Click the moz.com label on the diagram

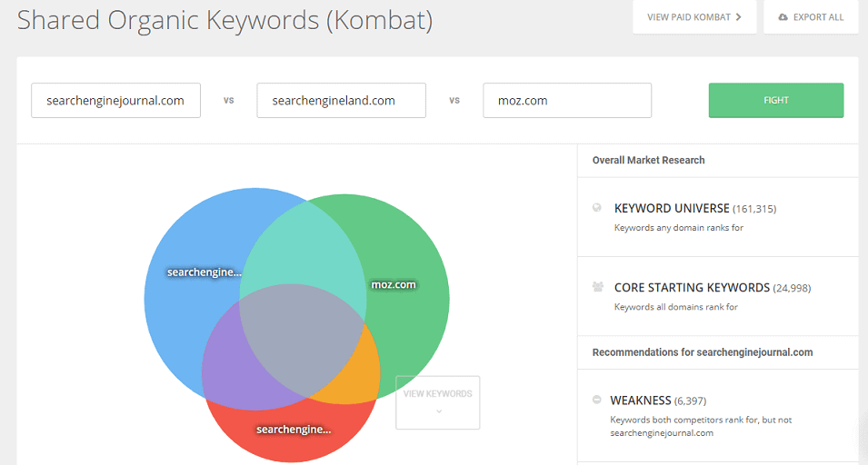(x=393, y=285)
